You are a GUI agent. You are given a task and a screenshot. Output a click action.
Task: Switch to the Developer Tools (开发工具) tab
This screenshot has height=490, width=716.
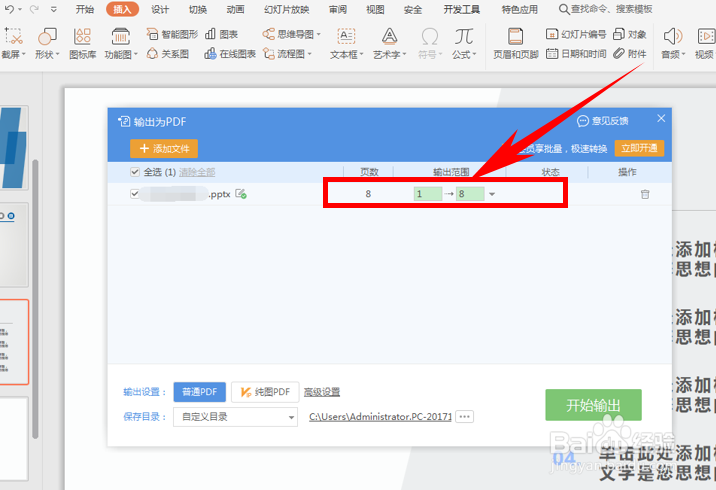click(x=461, y=9)
